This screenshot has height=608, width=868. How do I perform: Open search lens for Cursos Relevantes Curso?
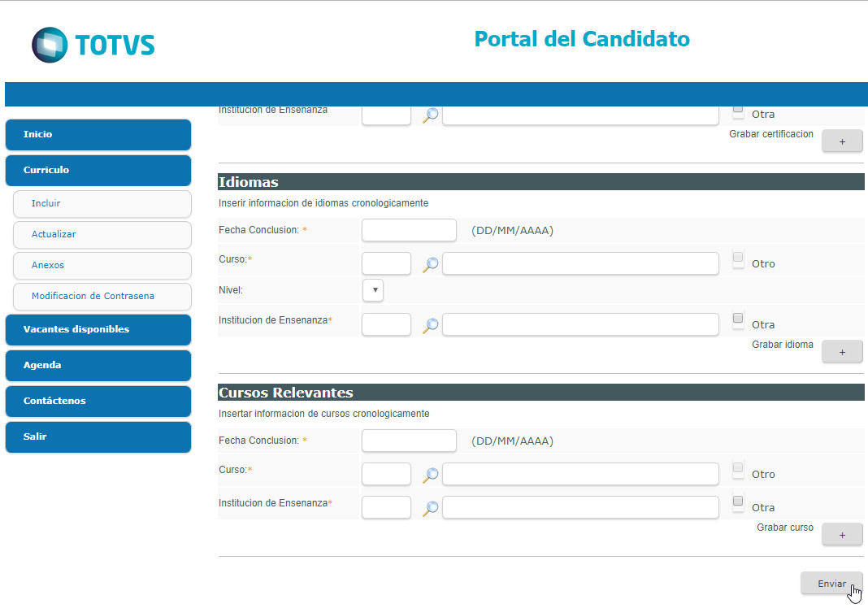tap(430, 476)
